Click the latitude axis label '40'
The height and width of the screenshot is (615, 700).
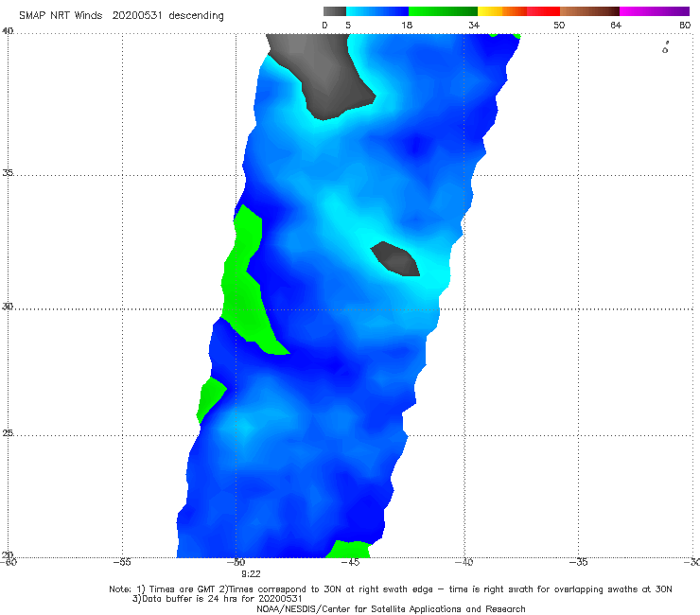coord(8,31)
